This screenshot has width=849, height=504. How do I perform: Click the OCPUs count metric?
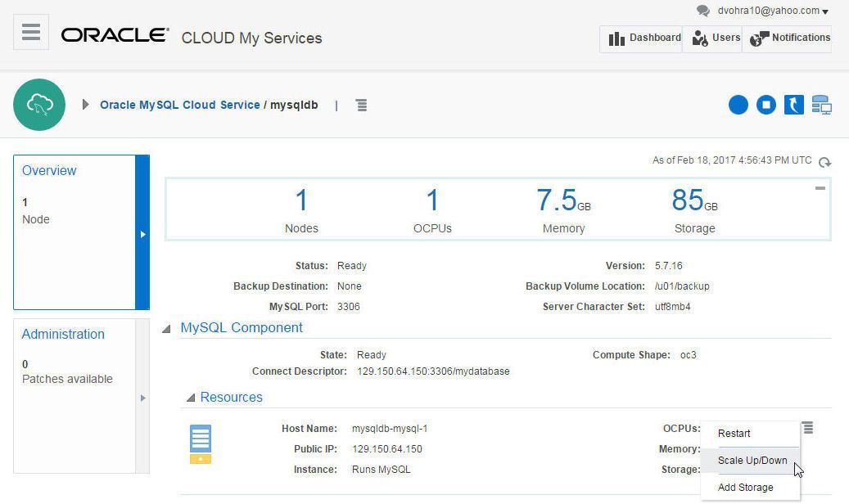[432, 210]
